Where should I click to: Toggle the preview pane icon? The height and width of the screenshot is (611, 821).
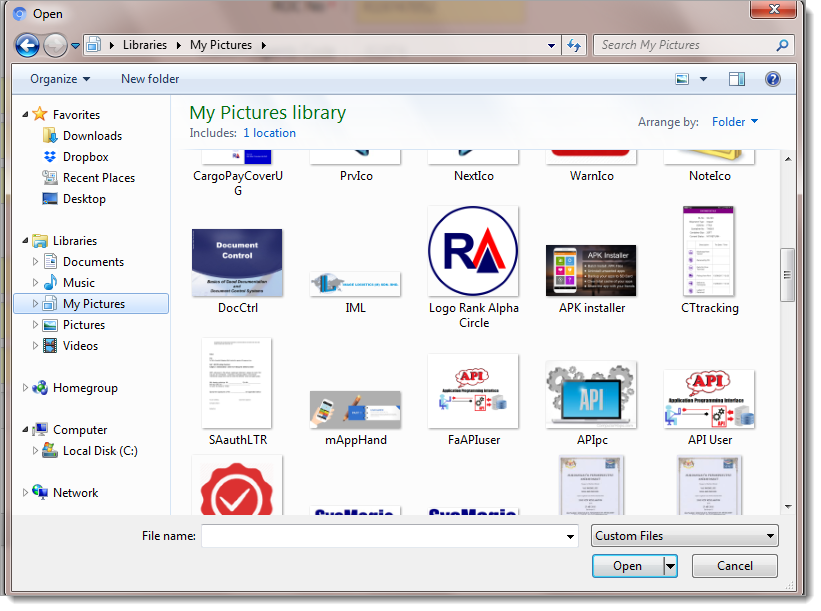tap(737, 79)
